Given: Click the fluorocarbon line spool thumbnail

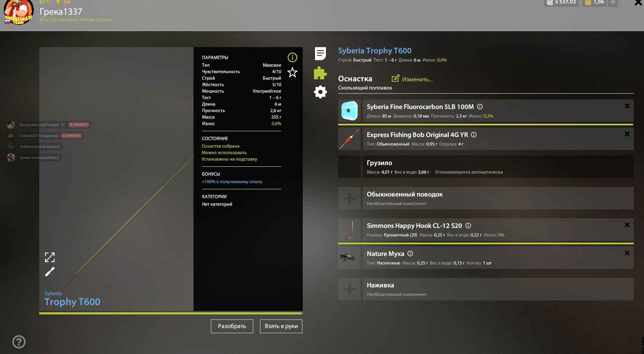Looking at the screenshot, I should (x=349, y=111).
